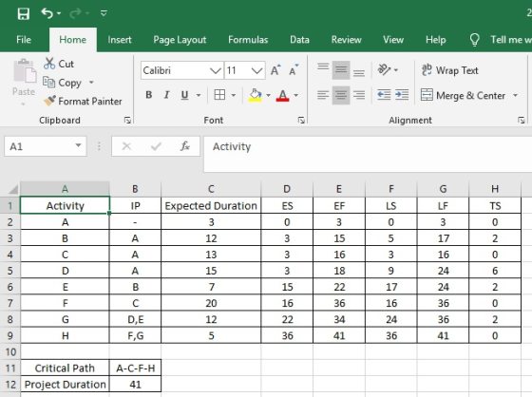Open the font size 11 dropdown
The image size is (532, 397).
pyautogui.click(x=257, y=70)
